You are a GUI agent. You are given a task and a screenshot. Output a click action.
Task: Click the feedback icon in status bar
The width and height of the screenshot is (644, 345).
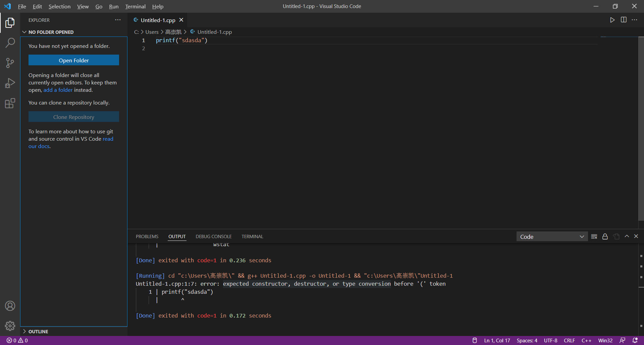[623, 340]
